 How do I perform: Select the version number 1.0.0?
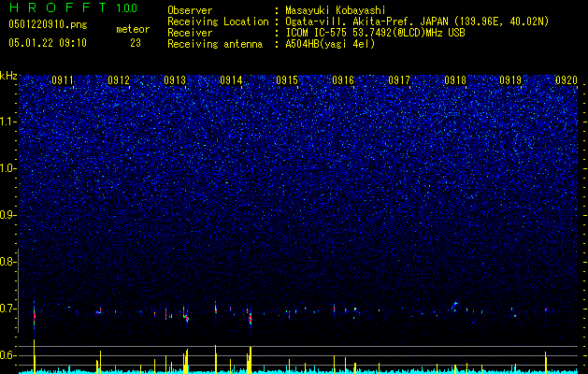click(126, 7)
